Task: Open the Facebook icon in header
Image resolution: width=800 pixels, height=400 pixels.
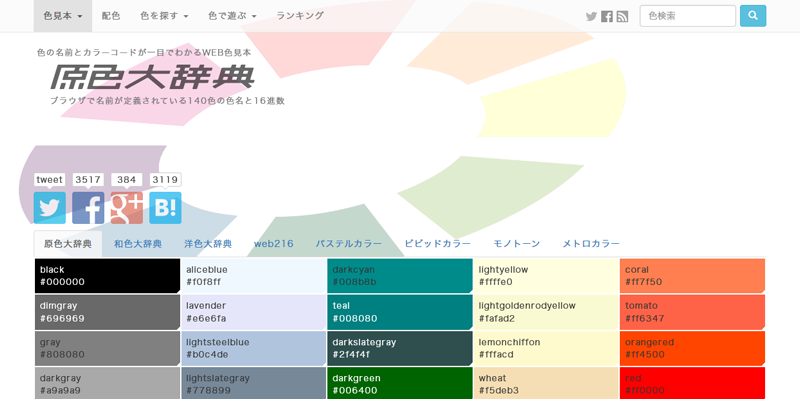Action: pyautogui.click(x=607, y=16)
